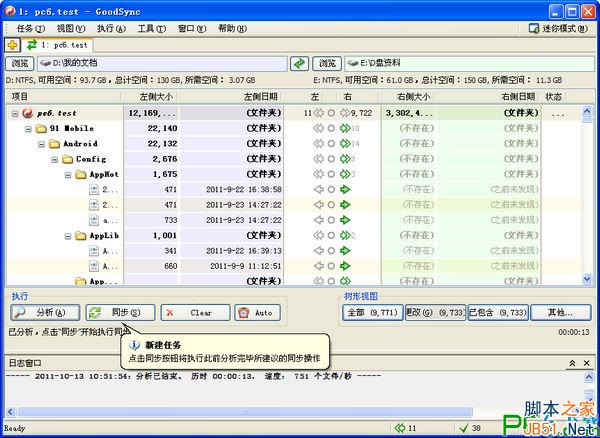The image size is (600, 438).
Task: Collapse the AppHot folder
Action: click(x=68, y=175)
